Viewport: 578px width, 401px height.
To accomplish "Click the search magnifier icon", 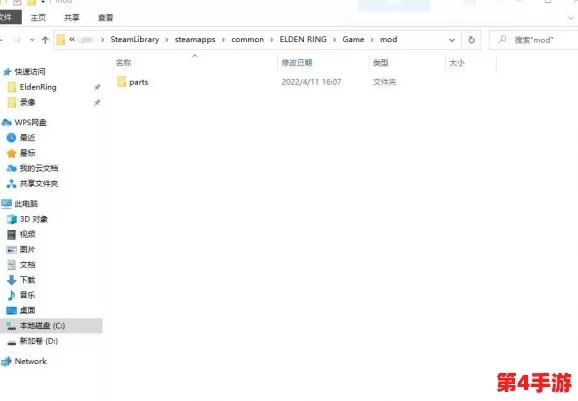I will (x=502, y=39).
